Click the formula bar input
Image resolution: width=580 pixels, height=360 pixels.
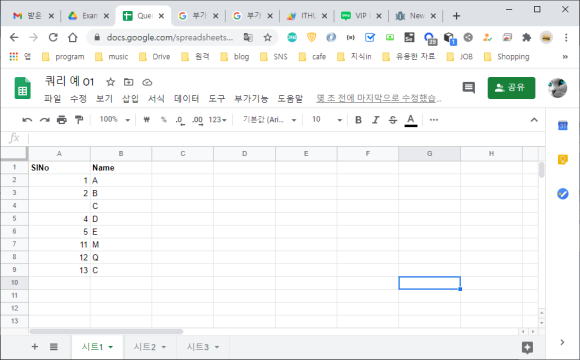[286, 138]
